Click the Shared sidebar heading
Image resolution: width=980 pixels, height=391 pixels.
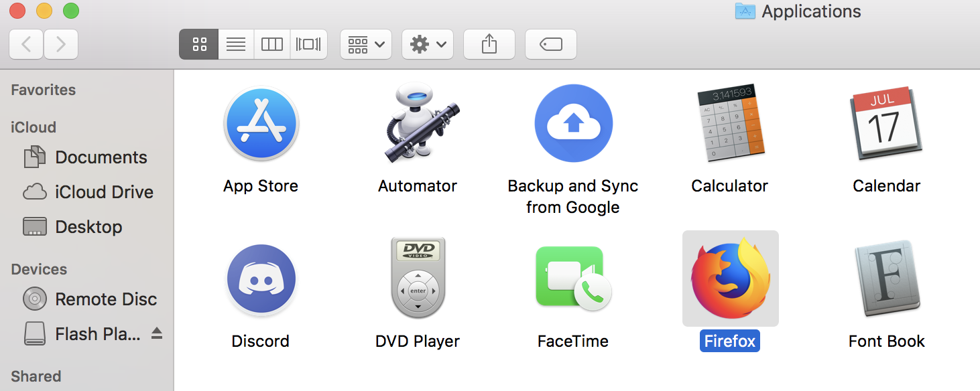point(36,376)
